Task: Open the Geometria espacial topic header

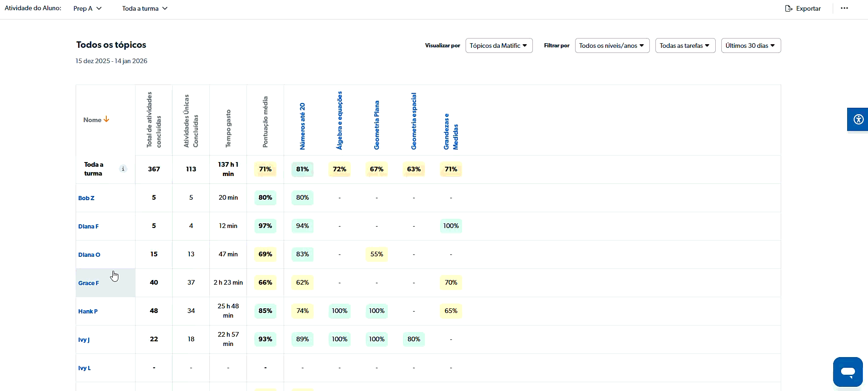Action: (x=414, y=121)
